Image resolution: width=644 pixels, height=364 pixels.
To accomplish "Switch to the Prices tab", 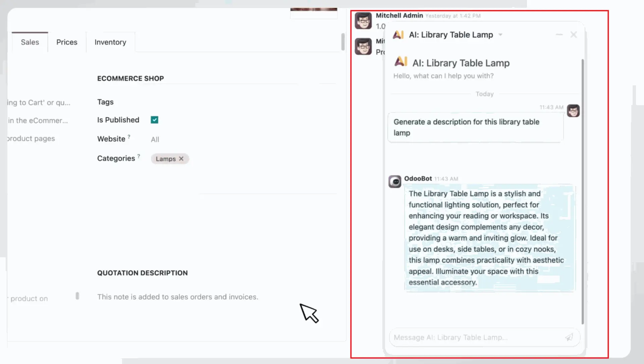I will tap(67, 42).
